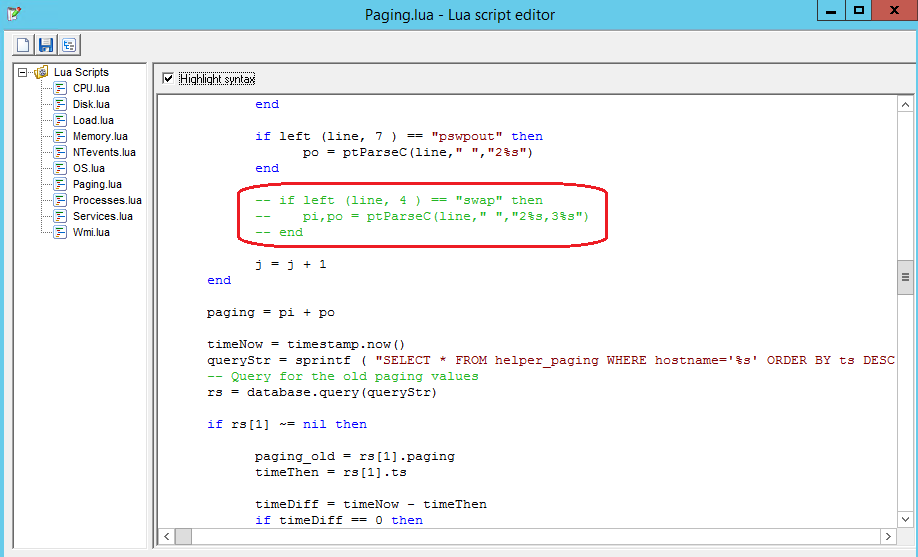This screenshot has width=918, height=557.
Task: Click the Save script floppy disk icon
Action: click(x=45, y=45)
